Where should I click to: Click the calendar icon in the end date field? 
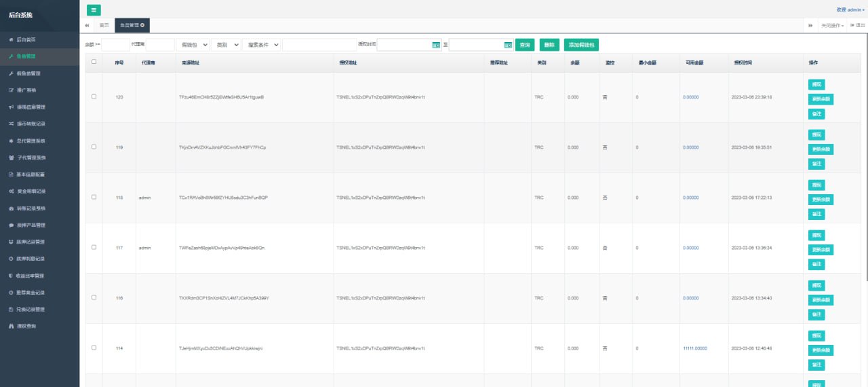pyautogui.click(x=508, y=45)
